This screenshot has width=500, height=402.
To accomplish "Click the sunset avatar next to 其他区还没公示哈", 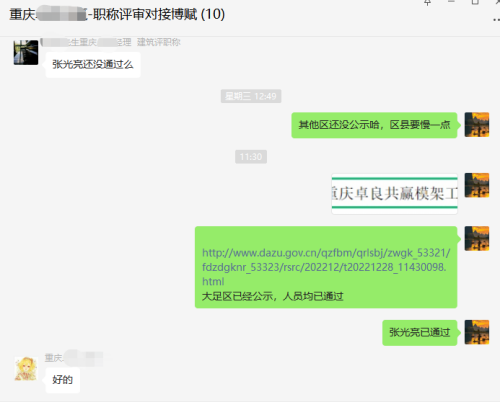I will (x=477, y=125).
